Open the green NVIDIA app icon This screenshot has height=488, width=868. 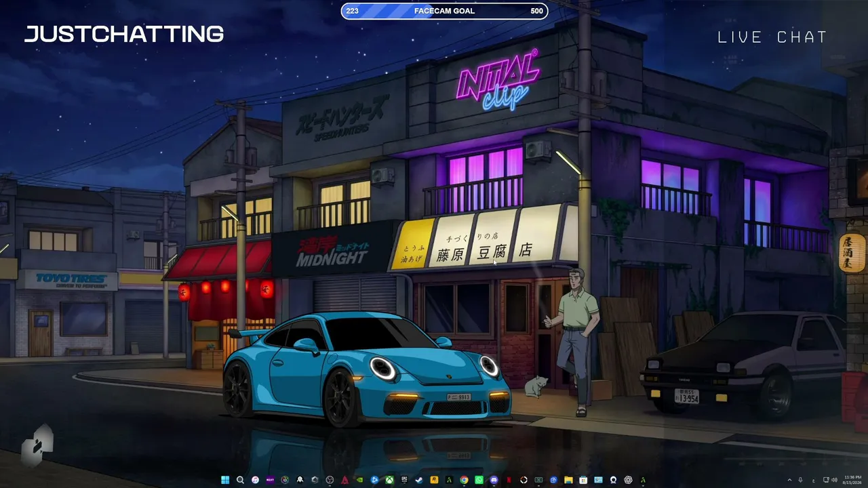pyautogui.click(x=359, y=480)
